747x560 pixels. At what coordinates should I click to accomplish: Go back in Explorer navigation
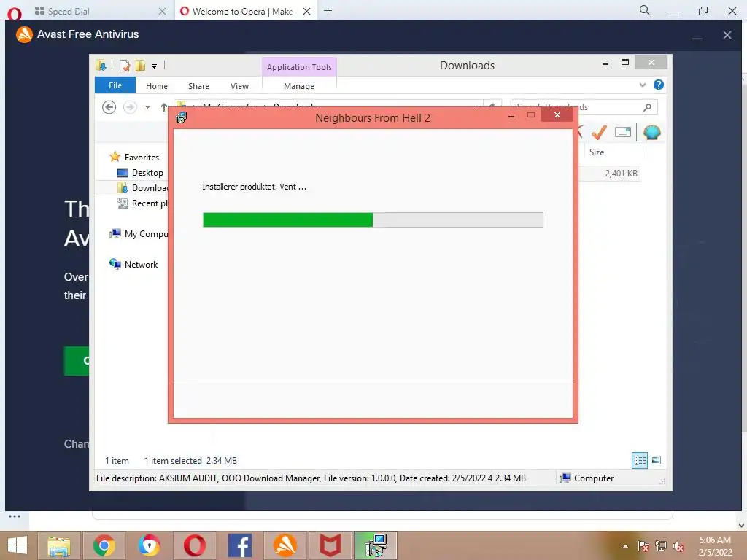click(109, 107)
